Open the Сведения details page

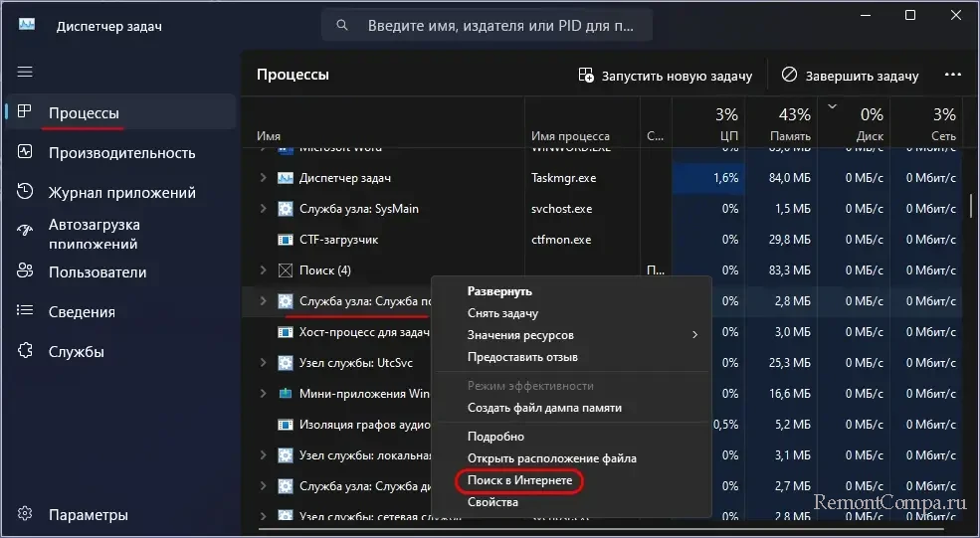coord(82,312)
